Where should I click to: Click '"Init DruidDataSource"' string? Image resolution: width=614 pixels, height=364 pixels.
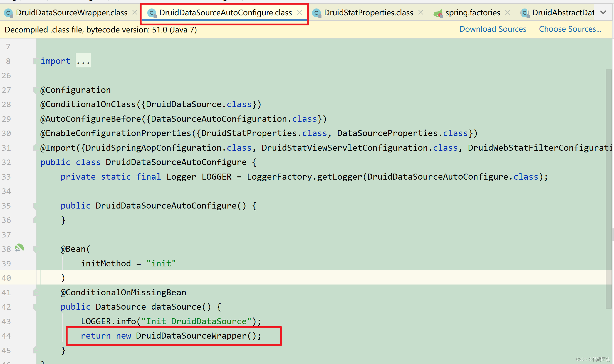pyautogui.click(x=196, y=321)
